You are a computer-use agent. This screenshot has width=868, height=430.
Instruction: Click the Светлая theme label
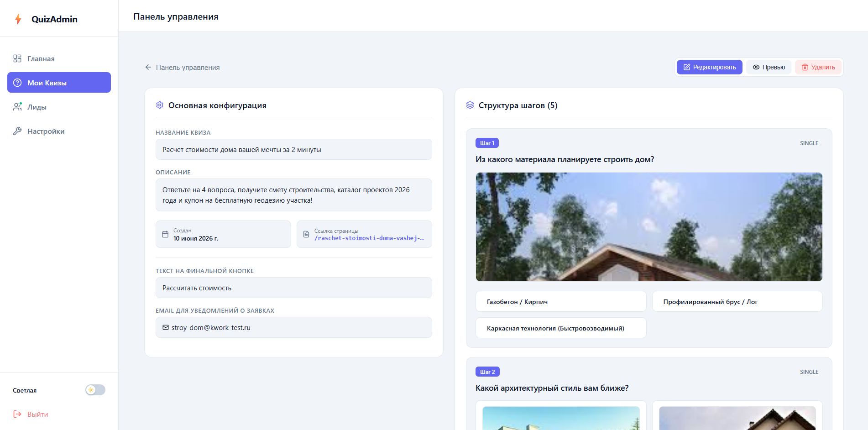pos(25,390)
